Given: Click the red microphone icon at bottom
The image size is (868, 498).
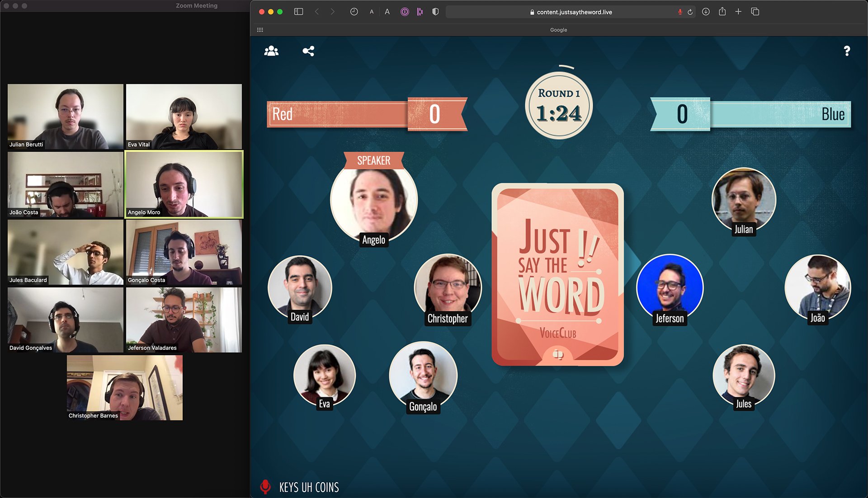Looking at the screenshot, I should pos(265,487).
